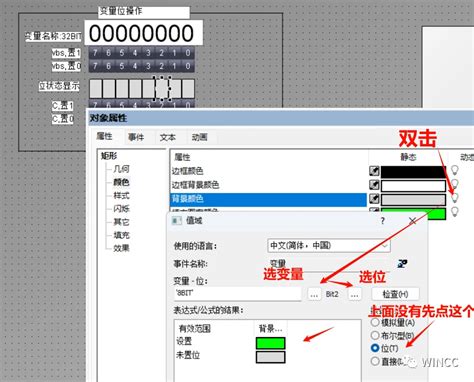Click the 有效范围 column header
474x382 pixels.
[195, 329]
